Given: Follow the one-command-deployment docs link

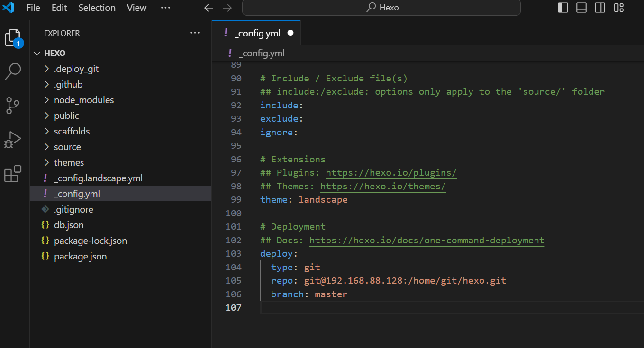Looking at the screenshot, I should pyautogui.click(x=426, y=241).
